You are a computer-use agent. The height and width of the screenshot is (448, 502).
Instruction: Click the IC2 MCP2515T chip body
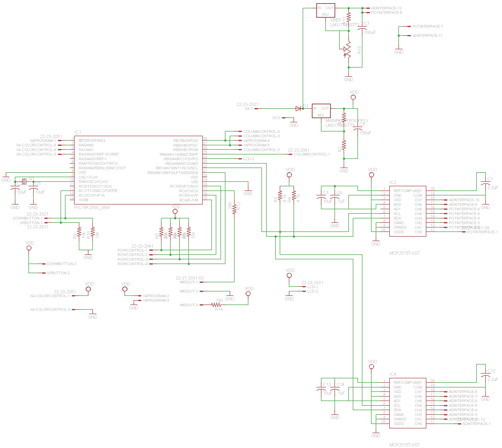tap(408, 211)
